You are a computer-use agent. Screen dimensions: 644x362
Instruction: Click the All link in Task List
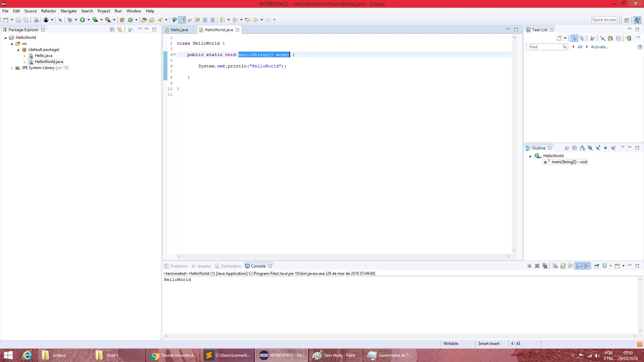tap(580, 47)
